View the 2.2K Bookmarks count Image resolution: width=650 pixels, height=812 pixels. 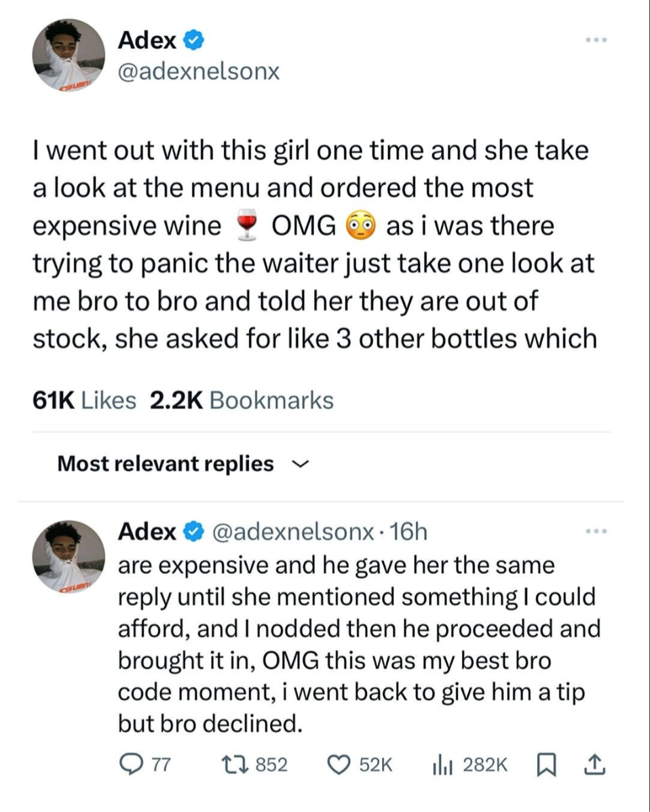click(x=240, y=400)
